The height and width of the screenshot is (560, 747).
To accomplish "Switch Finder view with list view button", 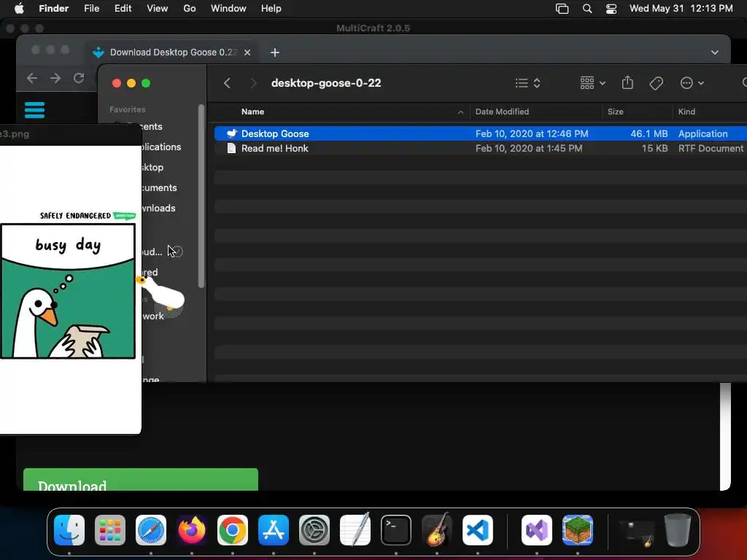I will point(528,83).
